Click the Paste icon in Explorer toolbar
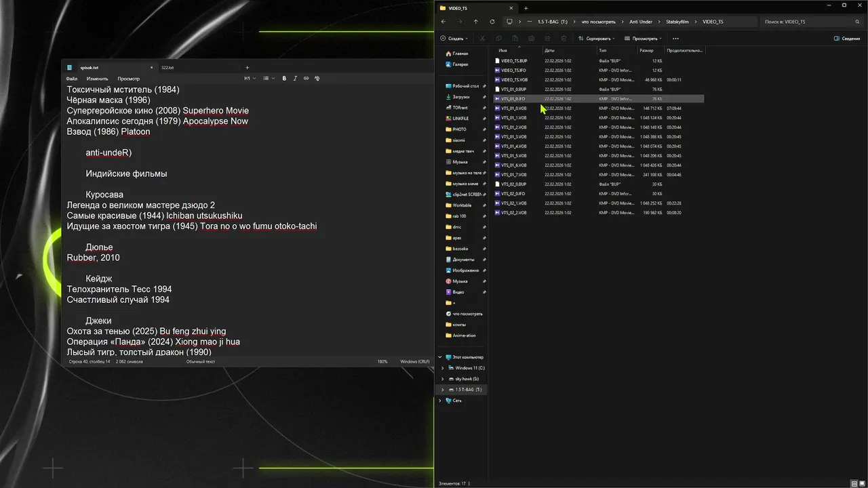The width and height of the screenshot is (868, 488). pos(515,39)
